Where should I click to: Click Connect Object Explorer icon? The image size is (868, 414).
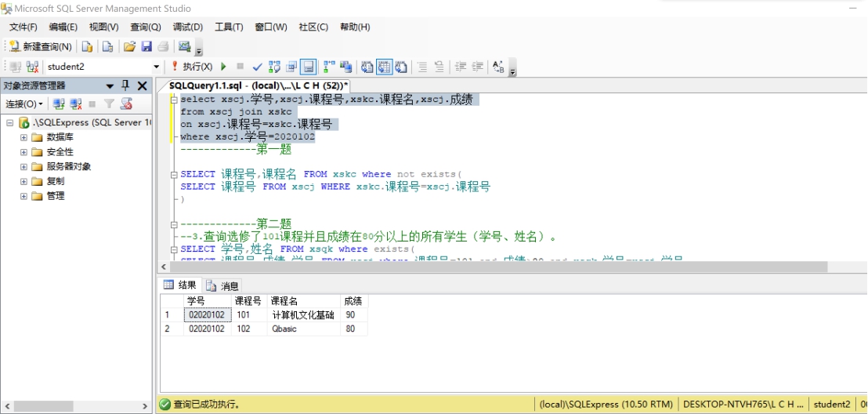[59, 103]
